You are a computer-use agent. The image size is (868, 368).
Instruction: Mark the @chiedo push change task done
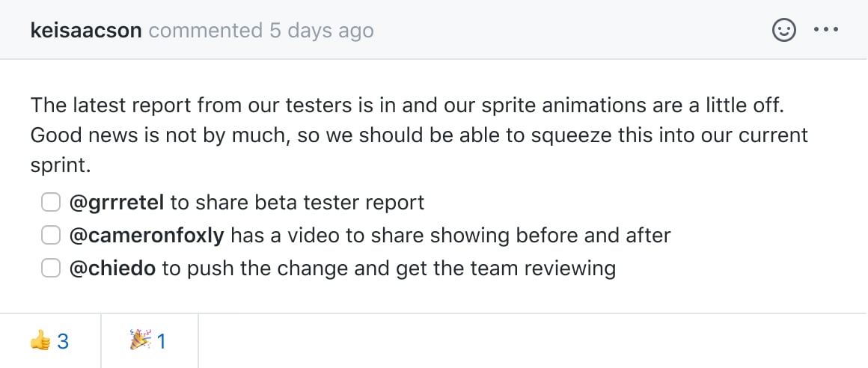pos(50,269)
